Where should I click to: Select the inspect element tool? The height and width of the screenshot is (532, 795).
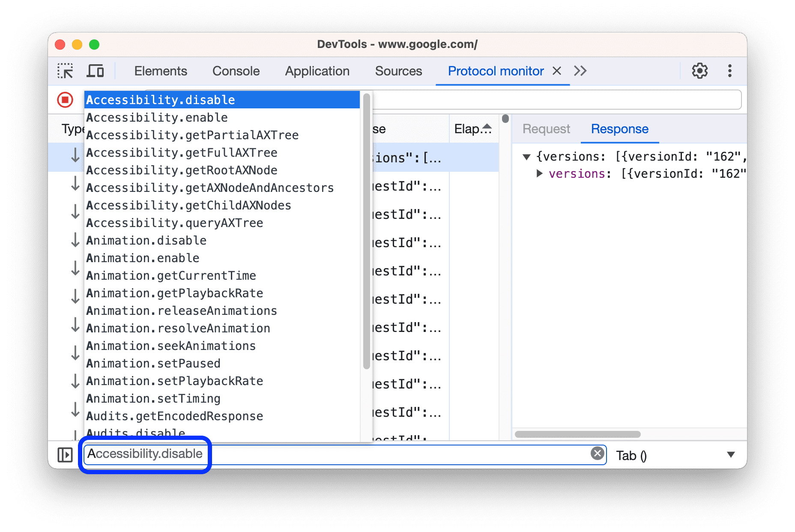[65, 71]
